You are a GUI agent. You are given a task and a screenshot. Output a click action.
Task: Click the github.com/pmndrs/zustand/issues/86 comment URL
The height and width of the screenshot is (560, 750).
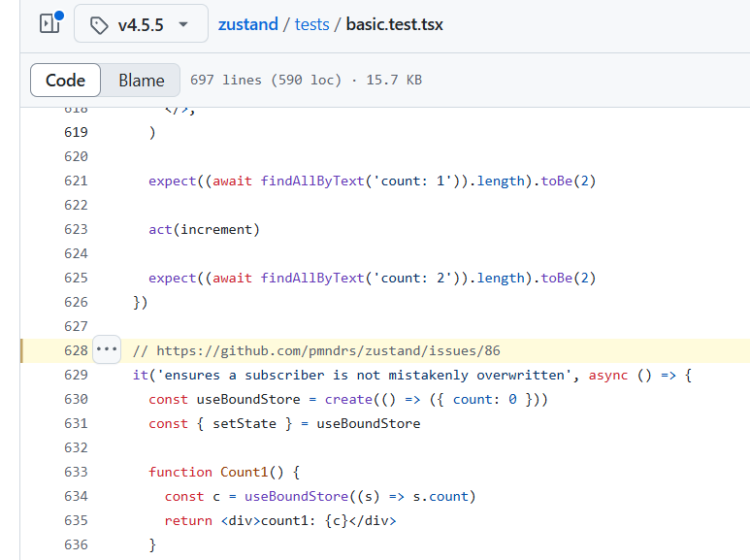[x=328, y=350]
